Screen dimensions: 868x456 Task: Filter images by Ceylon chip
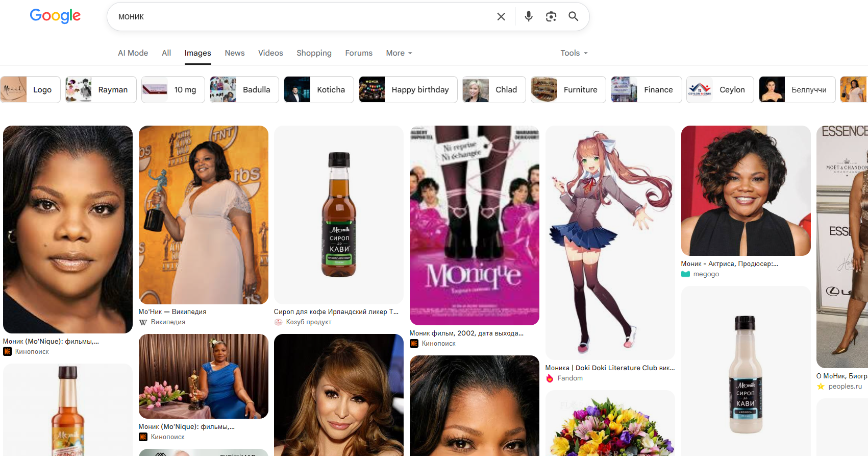tap(720, 89)
